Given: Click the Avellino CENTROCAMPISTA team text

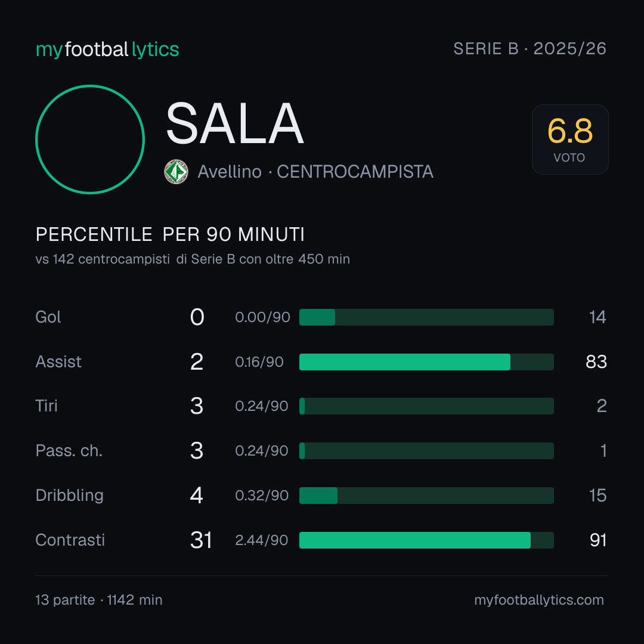Looking at the screenshot, I should [x=315, y=172].
